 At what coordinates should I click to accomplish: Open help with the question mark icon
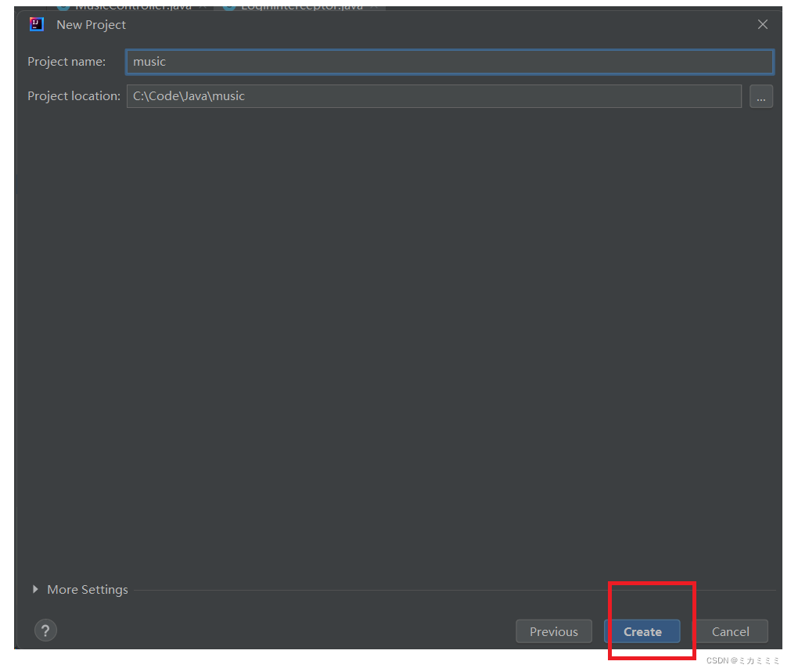[x=45, y=630]
